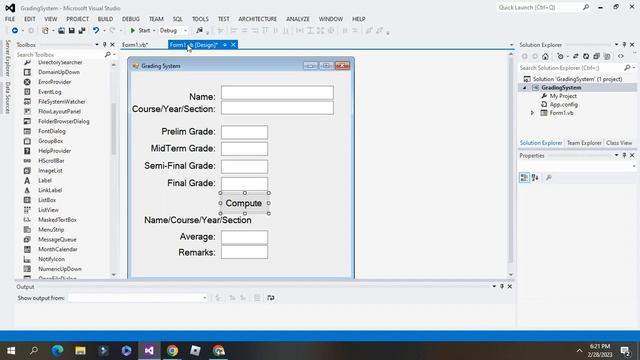Click the View Code icon in Solution Explorer

(621, 56)
